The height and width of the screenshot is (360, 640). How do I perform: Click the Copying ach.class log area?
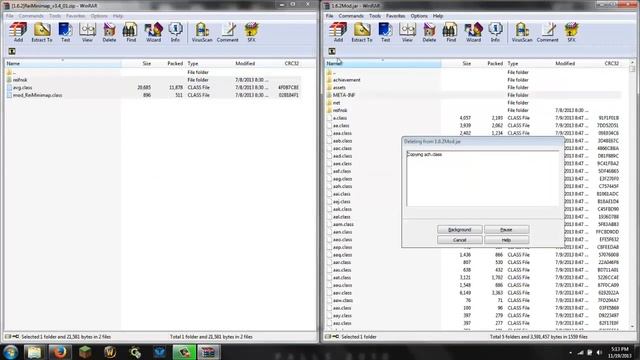pos(482,178)
